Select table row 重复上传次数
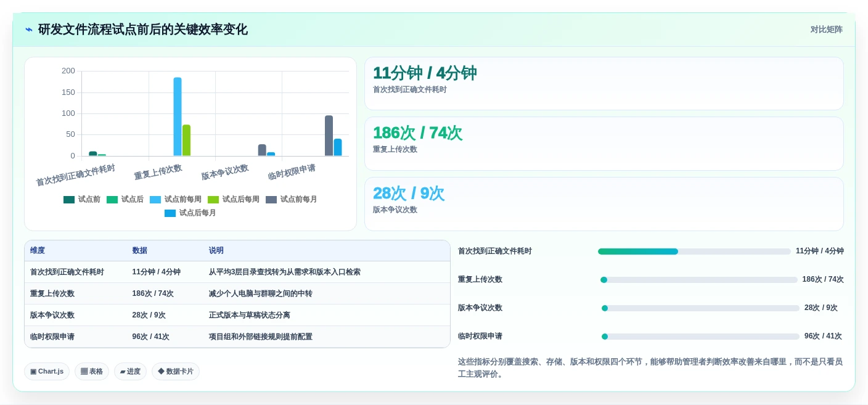The image size is (868, 405). pos(237,293)
